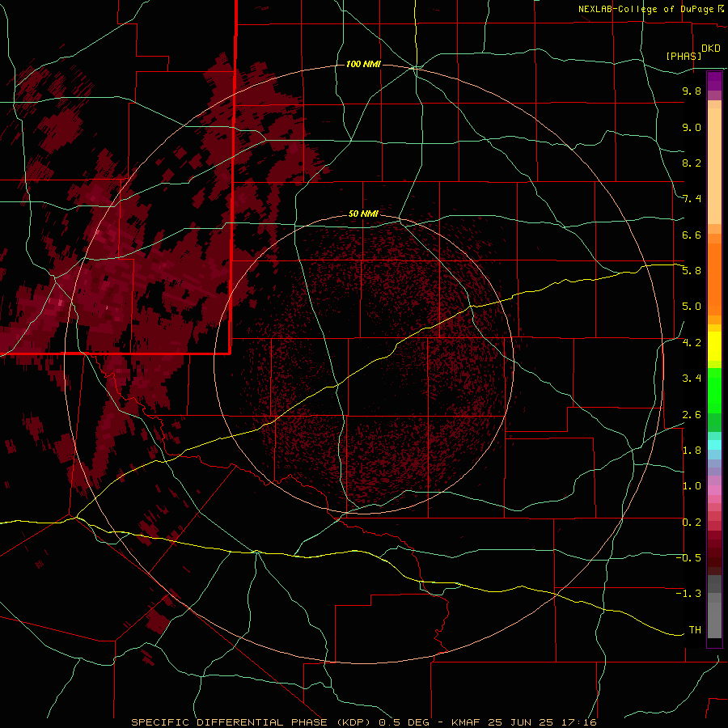Click the 1.8 color scale value
Viewport: 728px width, 728px height.
(692, 451)
